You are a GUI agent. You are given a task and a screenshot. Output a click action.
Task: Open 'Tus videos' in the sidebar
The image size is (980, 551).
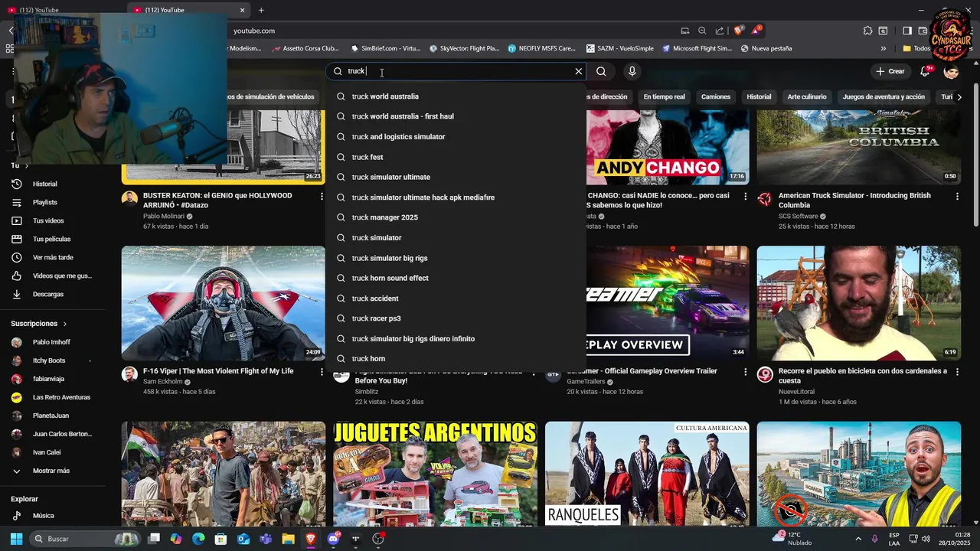[52, 220]
